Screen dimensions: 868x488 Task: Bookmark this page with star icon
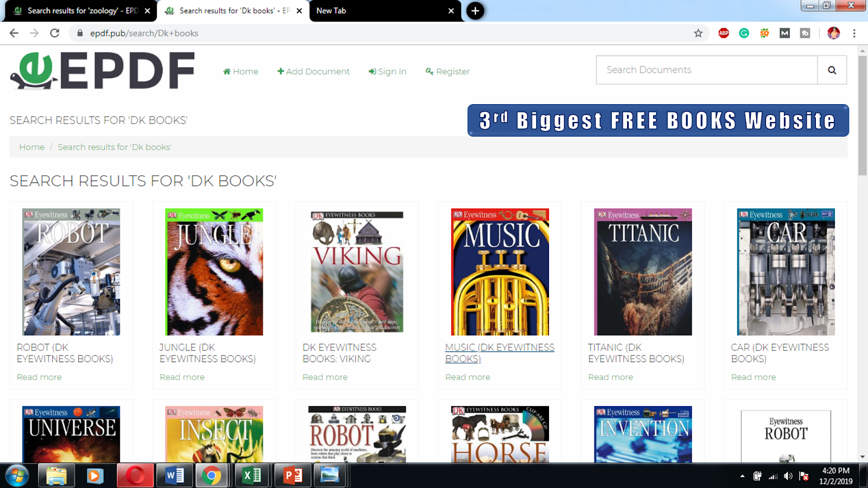tap(698, 33)
